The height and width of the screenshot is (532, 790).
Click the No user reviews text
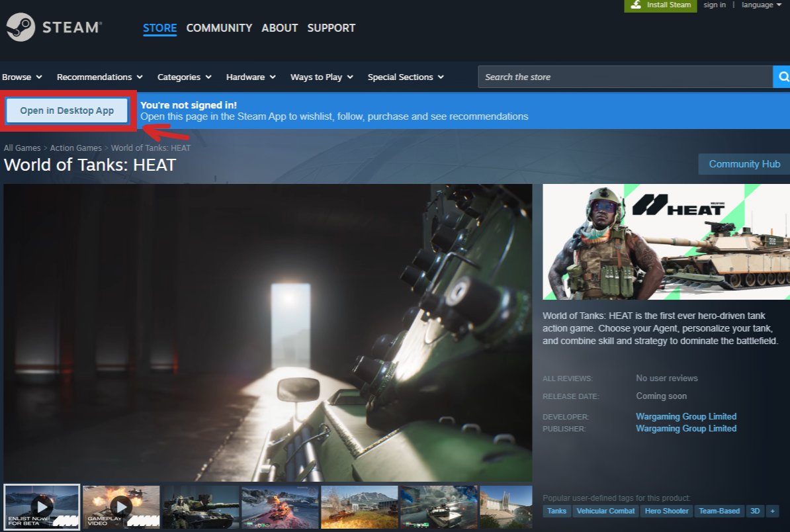666,378
